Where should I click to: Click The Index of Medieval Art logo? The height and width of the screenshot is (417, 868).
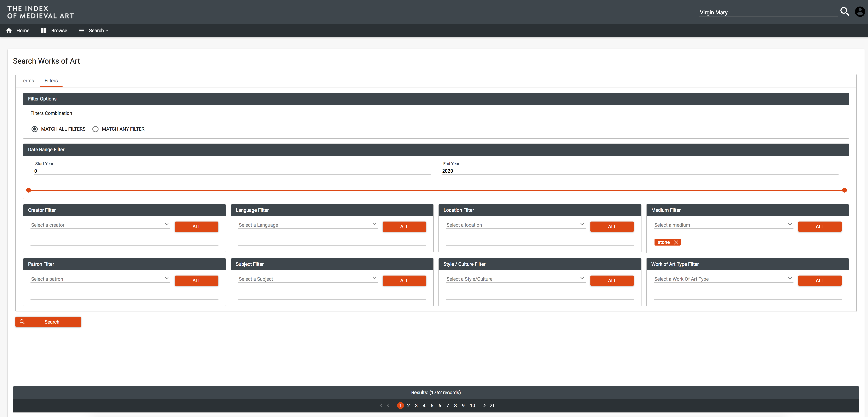click(x=40, y=12)
